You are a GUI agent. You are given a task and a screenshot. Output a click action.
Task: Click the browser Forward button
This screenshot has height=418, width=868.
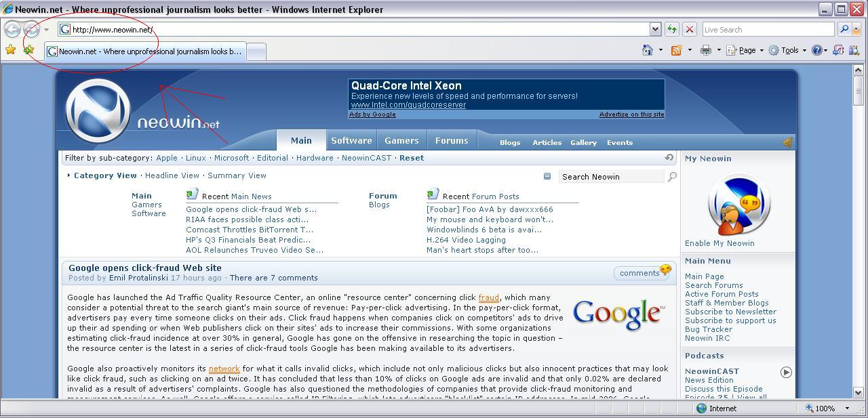(x=31, y=29)
